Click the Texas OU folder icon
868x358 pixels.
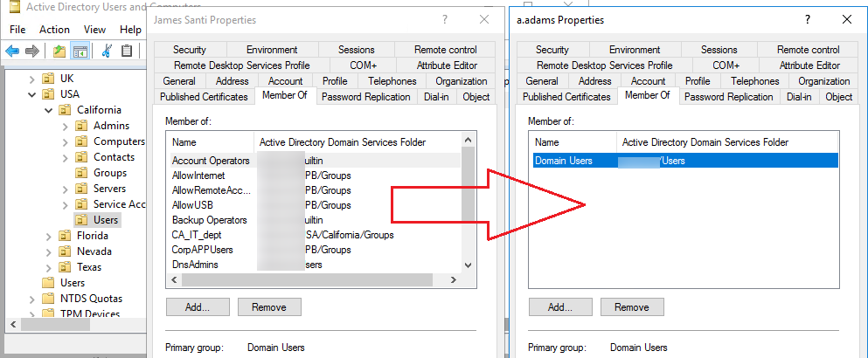click(65, 267)
